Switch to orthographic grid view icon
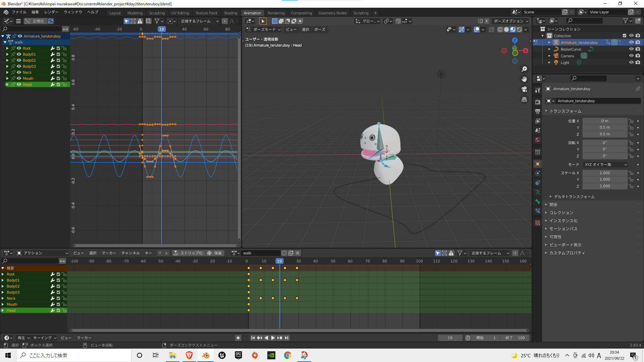Image resolution: width=644 pixels, height=362 pixels. coord(524,100)
